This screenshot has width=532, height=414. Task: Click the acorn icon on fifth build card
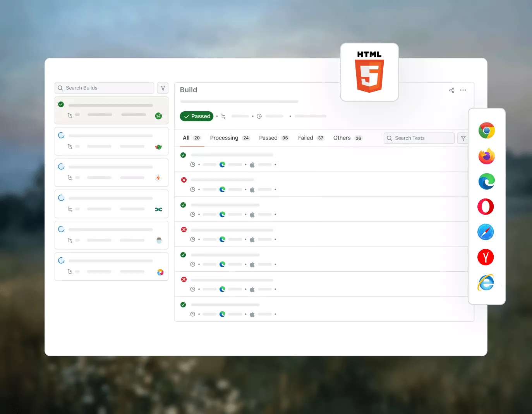point(159,240)
